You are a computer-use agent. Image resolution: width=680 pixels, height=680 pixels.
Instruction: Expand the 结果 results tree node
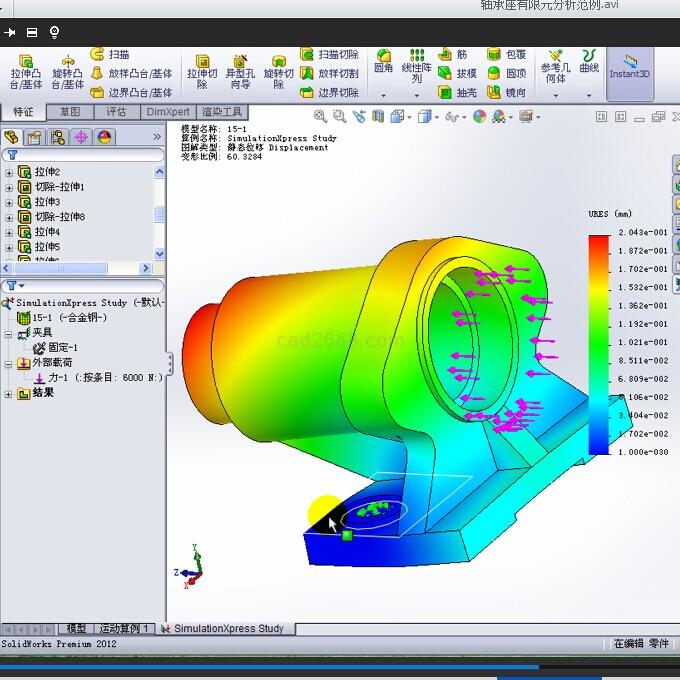(9, 394)
